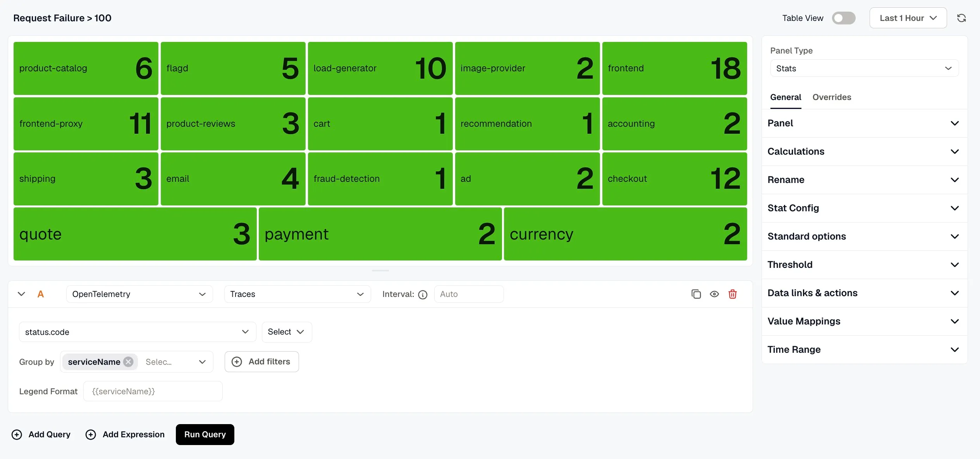Click the Interval info icon
The width and height of the screenshot is (980, 459).
[423, 295]
